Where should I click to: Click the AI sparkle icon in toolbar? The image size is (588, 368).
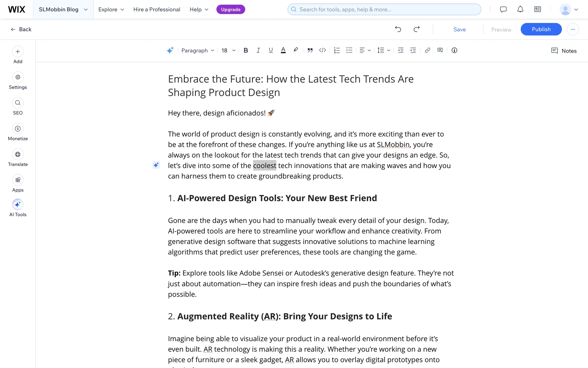(x=170, y=50)
